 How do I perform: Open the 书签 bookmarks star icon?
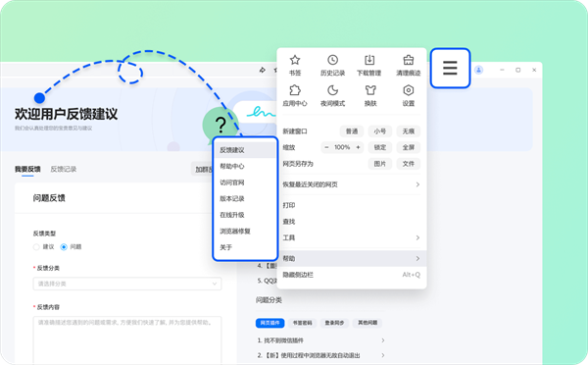(x=295, y=60)
